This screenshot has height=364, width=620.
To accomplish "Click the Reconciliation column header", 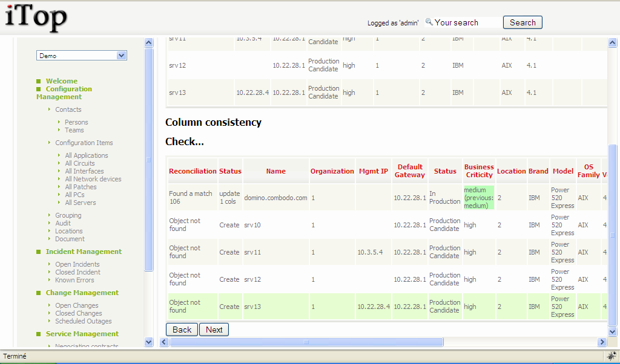I will 193,171.
